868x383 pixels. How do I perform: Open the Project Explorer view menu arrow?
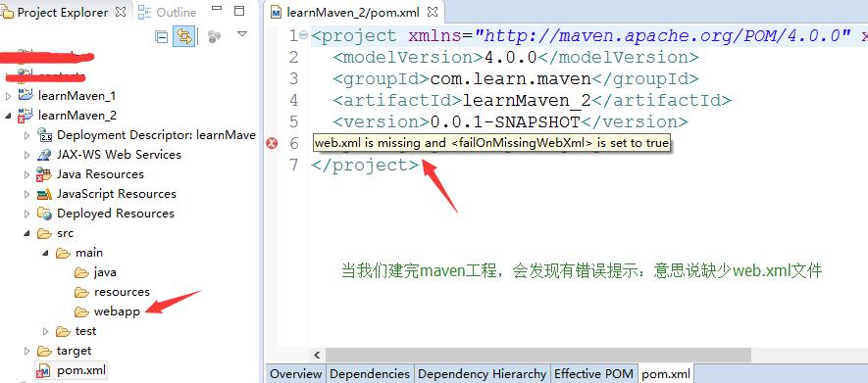(x=242, y=34)
